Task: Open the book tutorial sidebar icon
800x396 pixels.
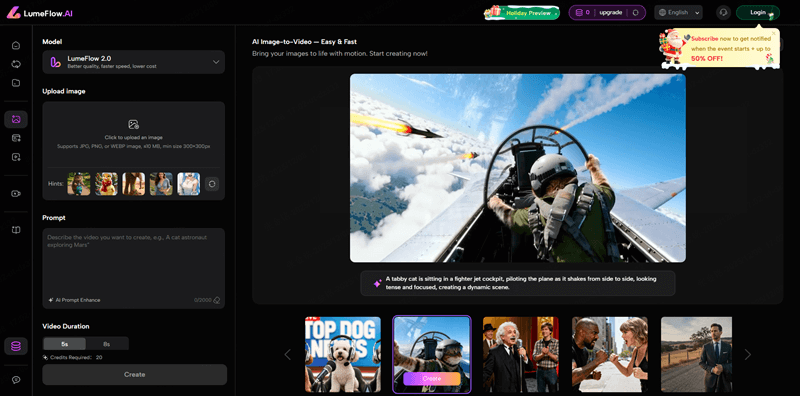Action: [16, 230]
